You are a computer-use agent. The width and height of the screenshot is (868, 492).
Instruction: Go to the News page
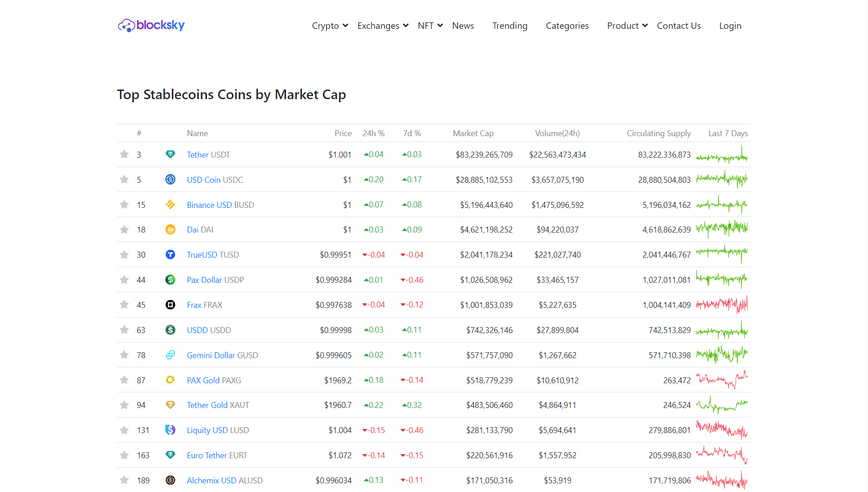pyautogui.click(x=463, y=26)
